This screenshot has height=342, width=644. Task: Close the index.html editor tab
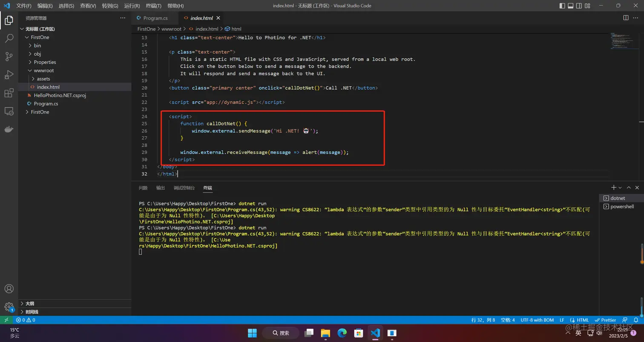[x=218, y=18]
